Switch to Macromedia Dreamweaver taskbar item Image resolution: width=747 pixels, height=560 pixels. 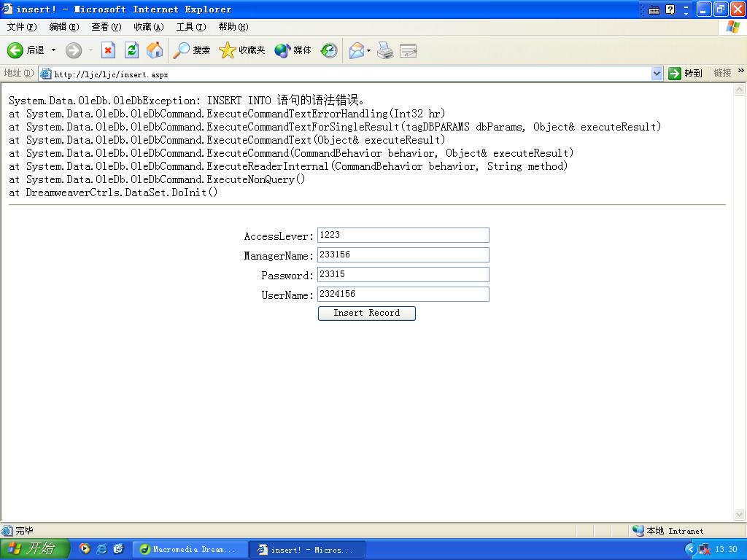(x=188, y=549)
